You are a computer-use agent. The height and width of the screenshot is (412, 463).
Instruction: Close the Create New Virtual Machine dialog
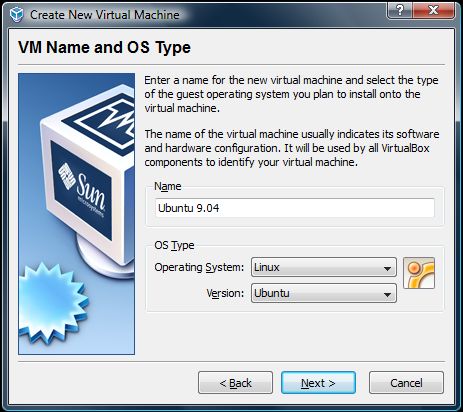click(x=433, y=10)
